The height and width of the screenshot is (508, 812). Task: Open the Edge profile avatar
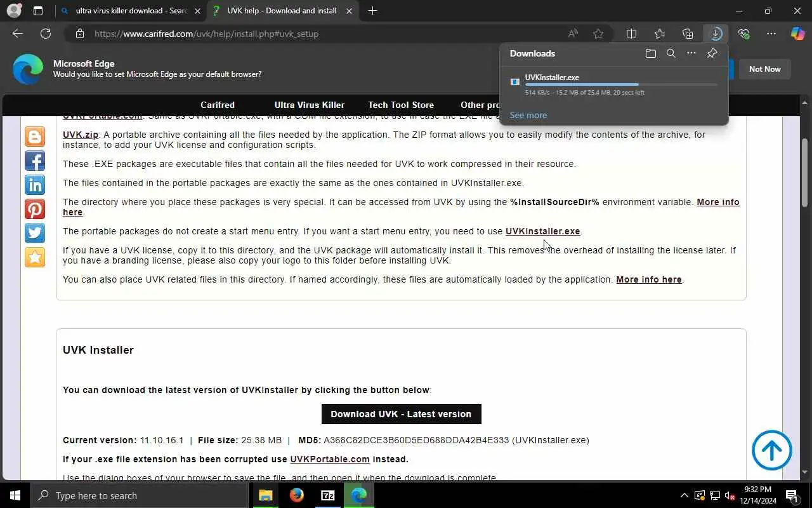pos(14,11)
